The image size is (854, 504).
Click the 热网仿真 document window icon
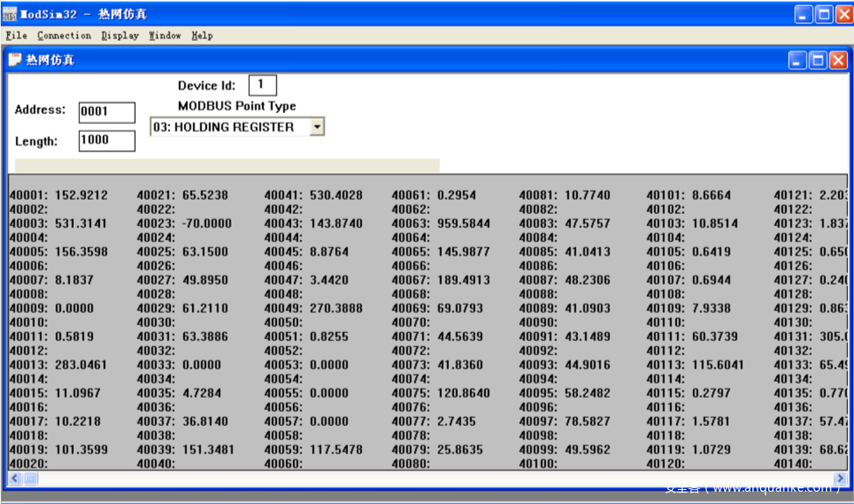pos(15,60)
